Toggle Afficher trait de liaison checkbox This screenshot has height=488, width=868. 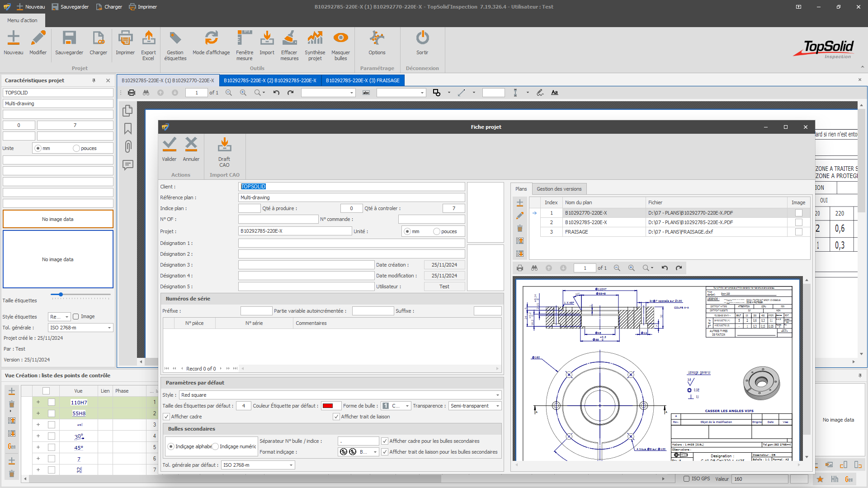point(336,417)
